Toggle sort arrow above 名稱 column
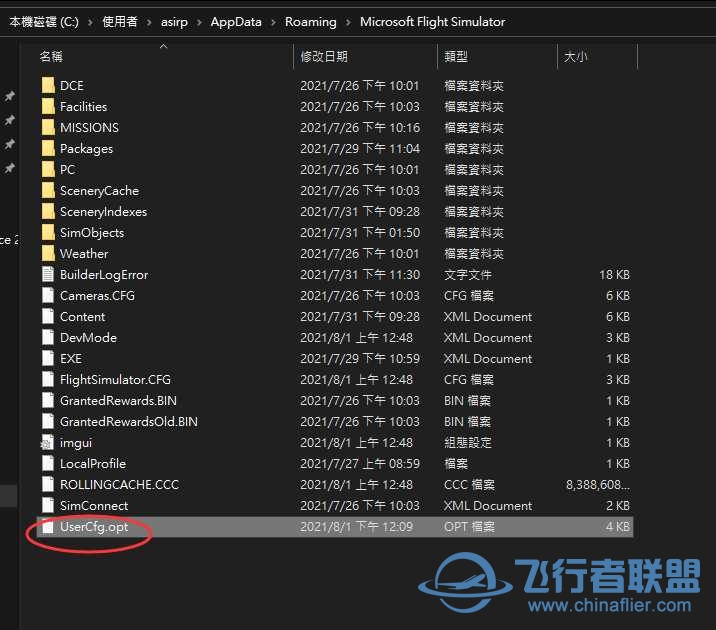716x630 pixels. (x=163, y=46)
